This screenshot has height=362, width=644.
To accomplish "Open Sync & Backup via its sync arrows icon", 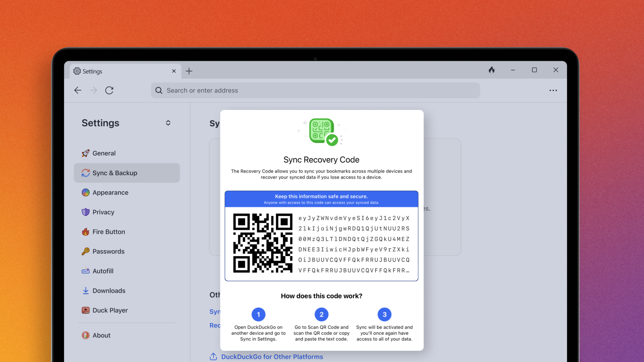I will (x=85, y=173).
